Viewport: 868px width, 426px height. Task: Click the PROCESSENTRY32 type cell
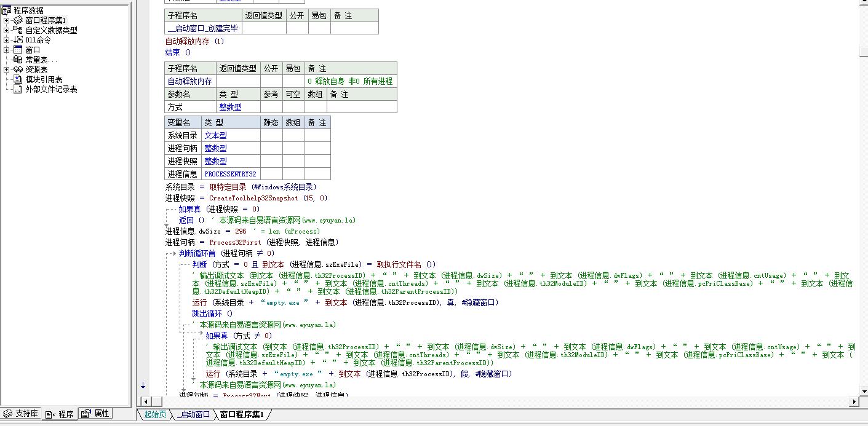point(231,174)
